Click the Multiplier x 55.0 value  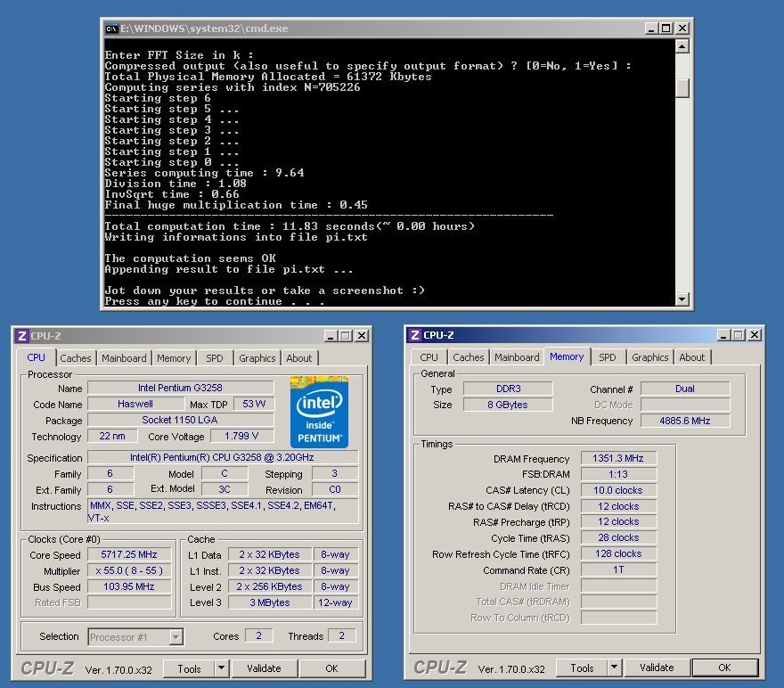click(129, 570)
